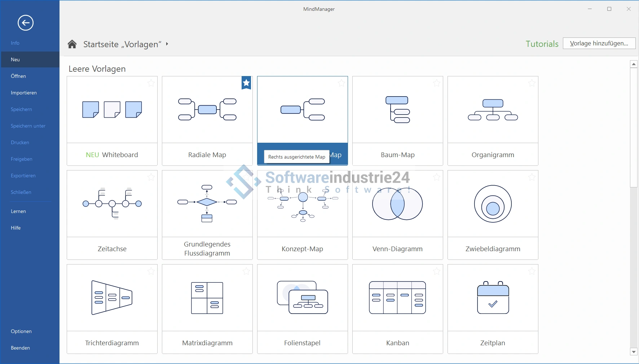Unfavorite the Radiale Map blue star
Viewport: 639px width, 364px height.
point(246,83)
